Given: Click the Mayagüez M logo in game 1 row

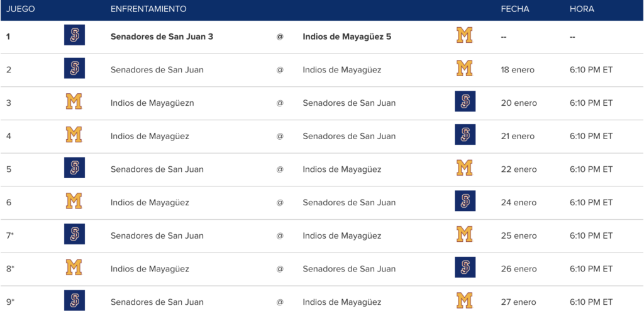Looking at the screenshot, I should coord(465,35).
